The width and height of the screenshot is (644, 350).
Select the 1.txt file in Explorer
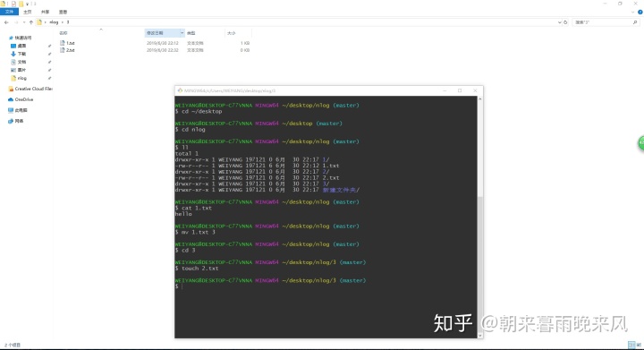coord(71,43)
